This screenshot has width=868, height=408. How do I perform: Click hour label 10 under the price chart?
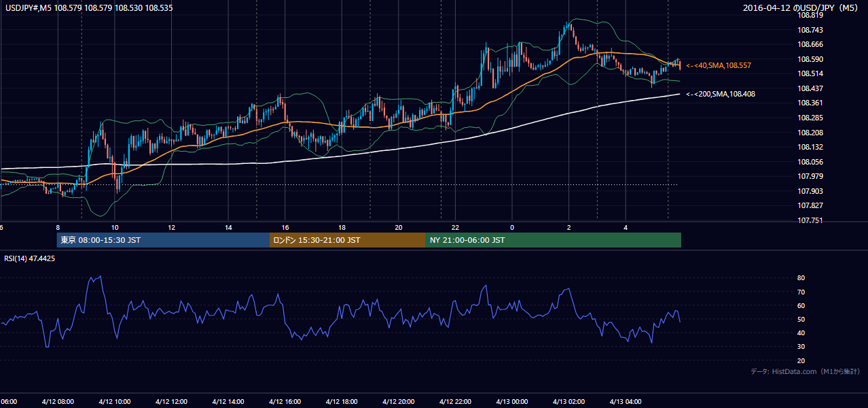[115, 227]
